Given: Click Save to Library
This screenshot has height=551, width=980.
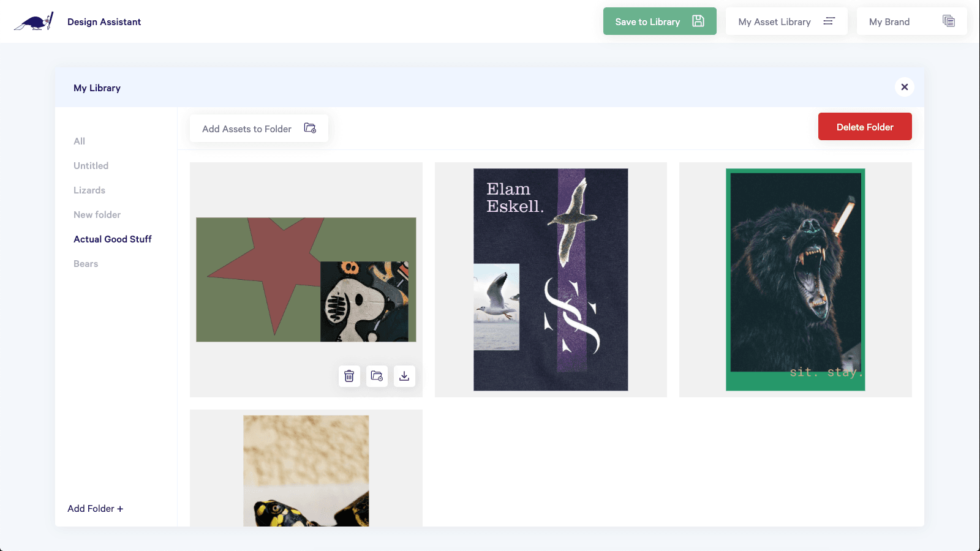Looking at the screenshot, I should coord(647,21).
